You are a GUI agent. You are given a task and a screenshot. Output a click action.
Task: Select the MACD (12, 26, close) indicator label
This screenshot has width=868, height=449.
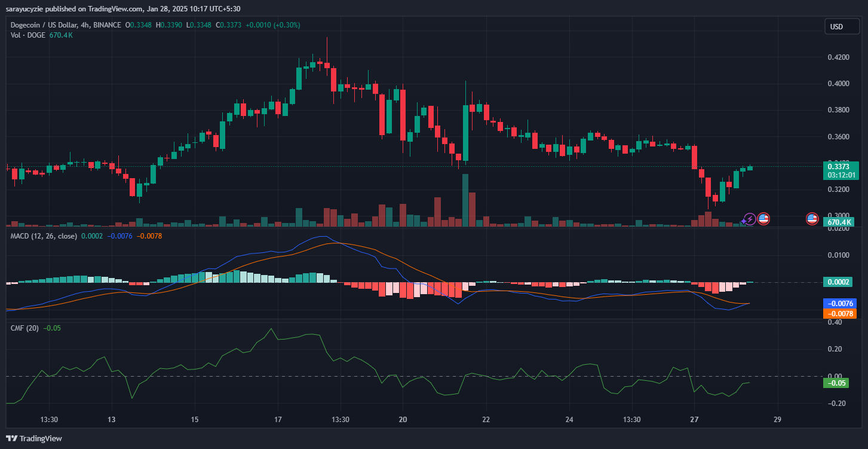pos(44,236)
